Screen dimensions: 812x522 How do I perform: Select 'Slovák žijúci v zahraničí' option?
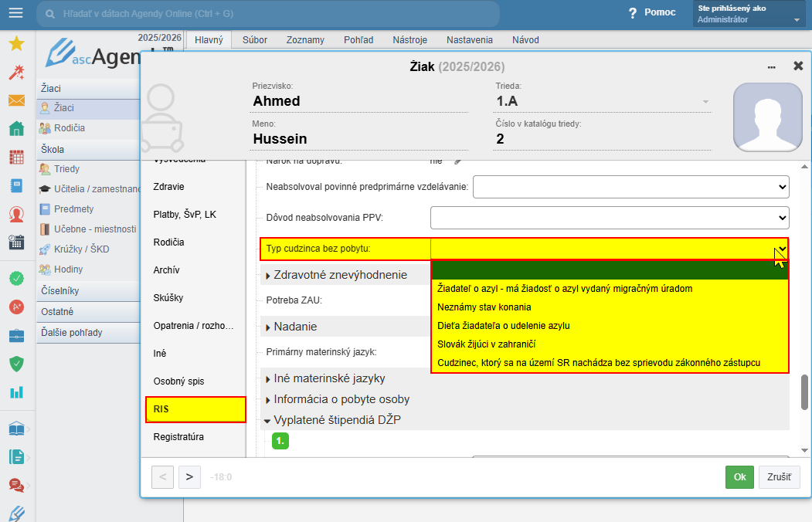[487, 344]
